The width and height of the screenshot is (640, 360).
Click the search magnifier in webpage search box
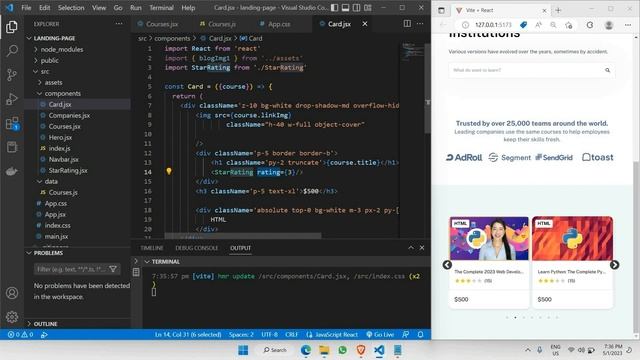[607, 70]
